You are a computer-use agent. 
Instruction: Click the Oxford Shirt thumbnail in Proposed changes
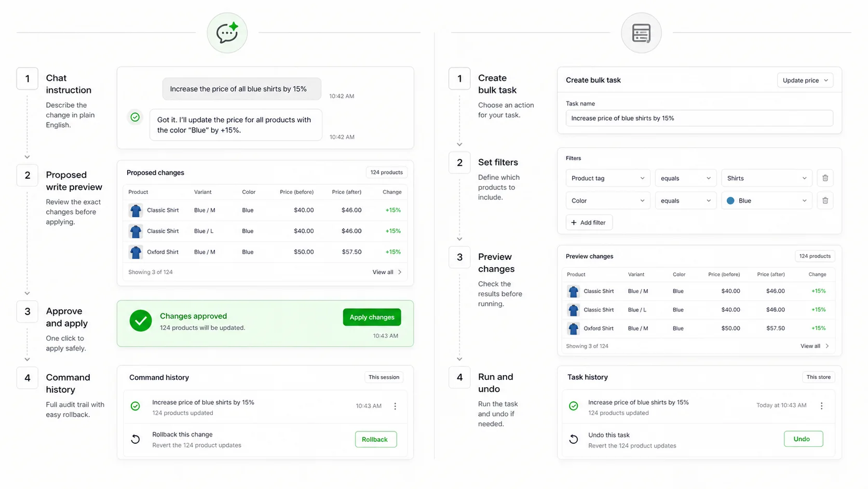[135, 252]
